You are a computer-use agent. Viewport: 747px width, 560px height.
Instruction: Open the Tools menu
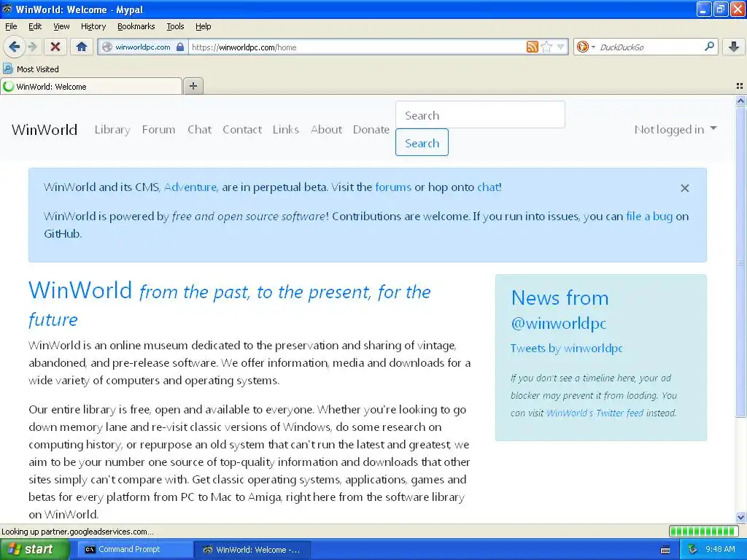pos(175,26)
